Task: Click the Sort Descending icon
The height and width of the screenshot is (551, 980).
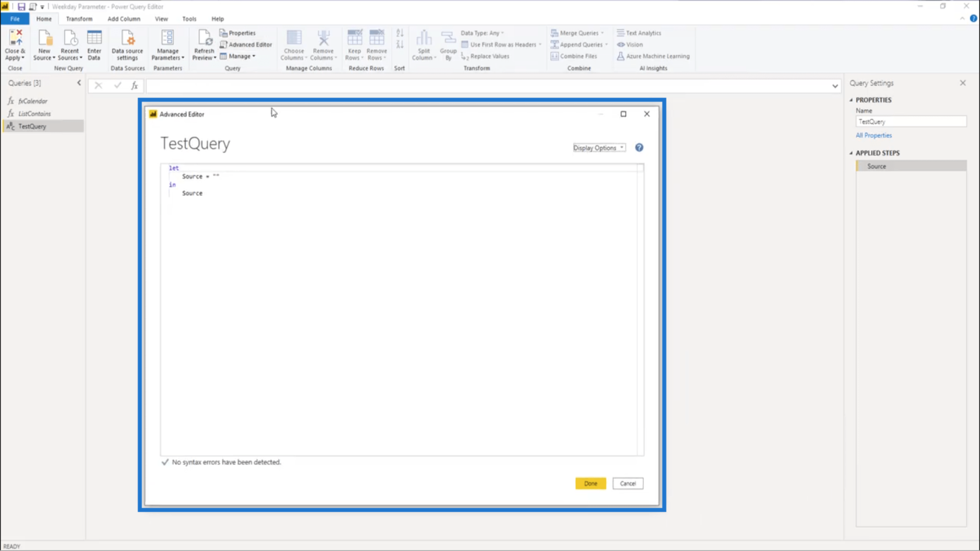Action: coord(400,45)
